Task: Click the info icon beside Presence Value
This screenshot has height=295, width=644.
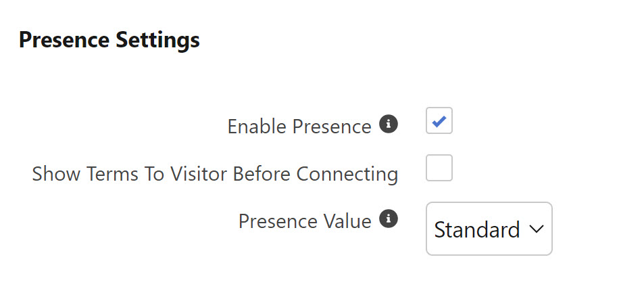Action: click(x=388, y=219)
